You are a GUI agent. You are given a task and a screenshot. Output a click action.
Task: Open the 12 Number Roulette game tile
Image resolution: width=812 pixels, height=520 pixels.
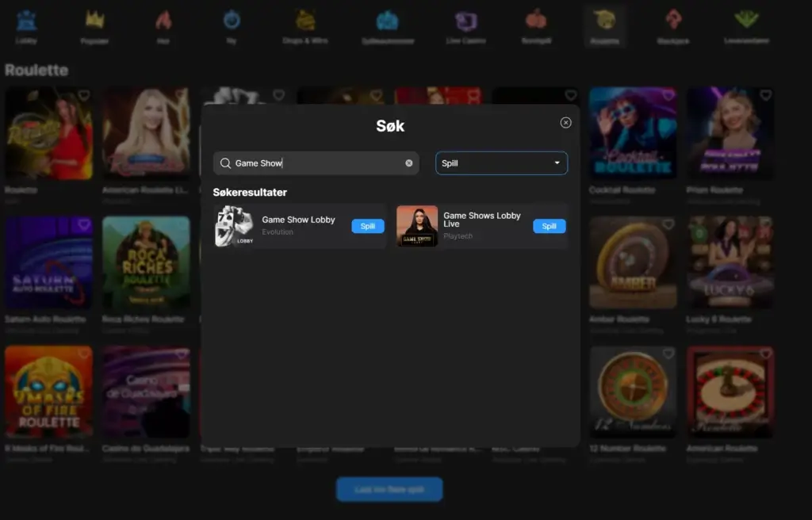pos(633,392)
